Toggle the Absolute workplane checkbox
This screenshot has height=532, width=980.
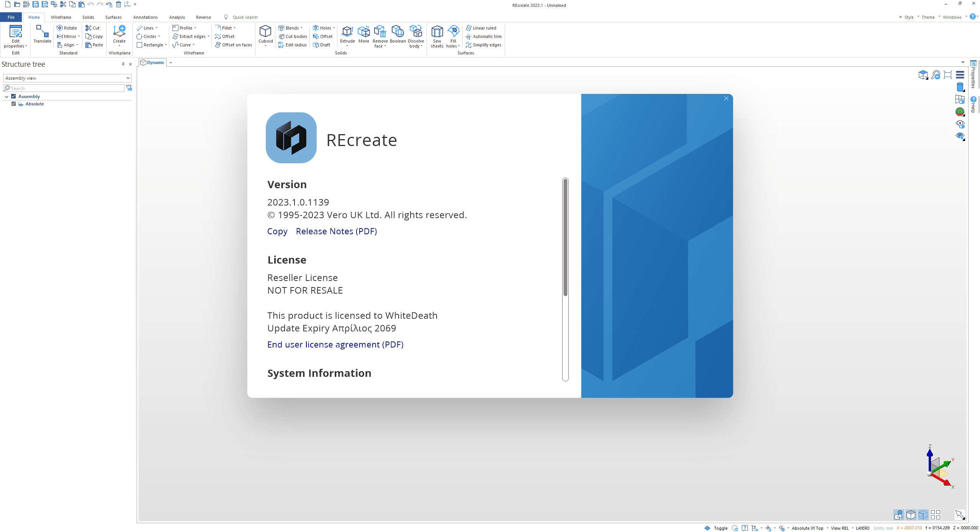14,104
